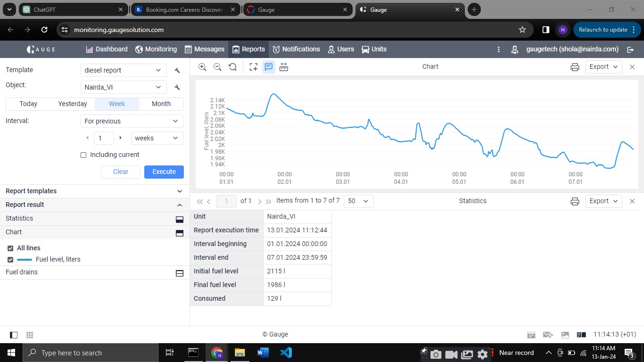Viewport: 644px width, 362px height.
Task: Click the Clear button
Action: 121,172
